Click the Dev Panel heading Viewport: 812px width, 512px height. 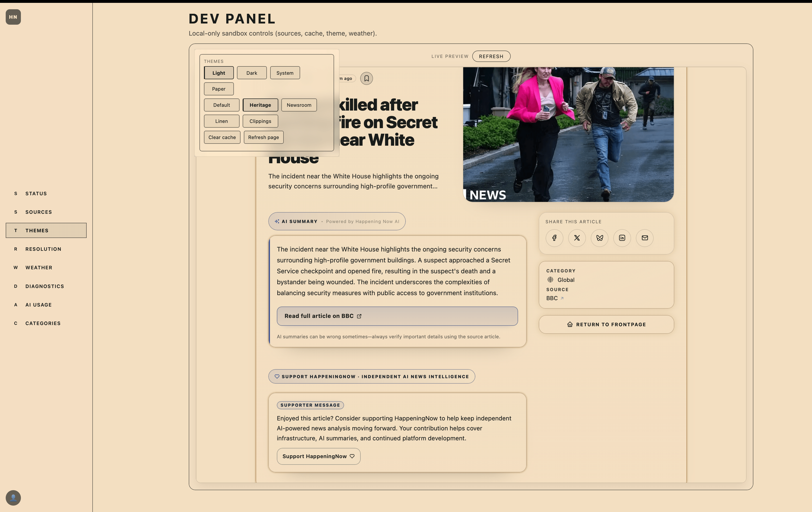coord(232,19)
